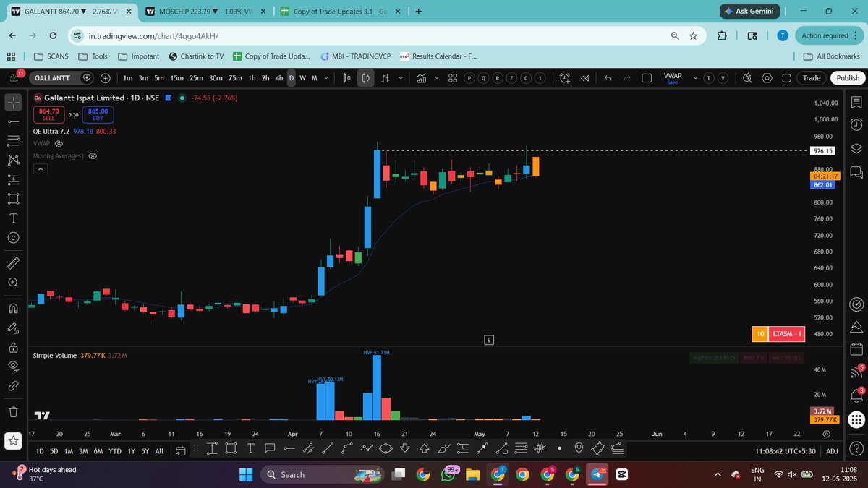Expand the chart style dropdown arrow
Image resolution: width=868 pixels, height=488 pixels.
pyautogui.click(x=401, y=78)
